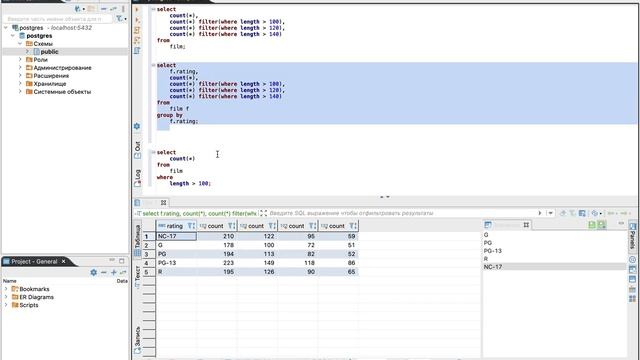This screenshot has height=360, width=640.
Task: Click the navigator object name filter field
Action: (58, 19)
